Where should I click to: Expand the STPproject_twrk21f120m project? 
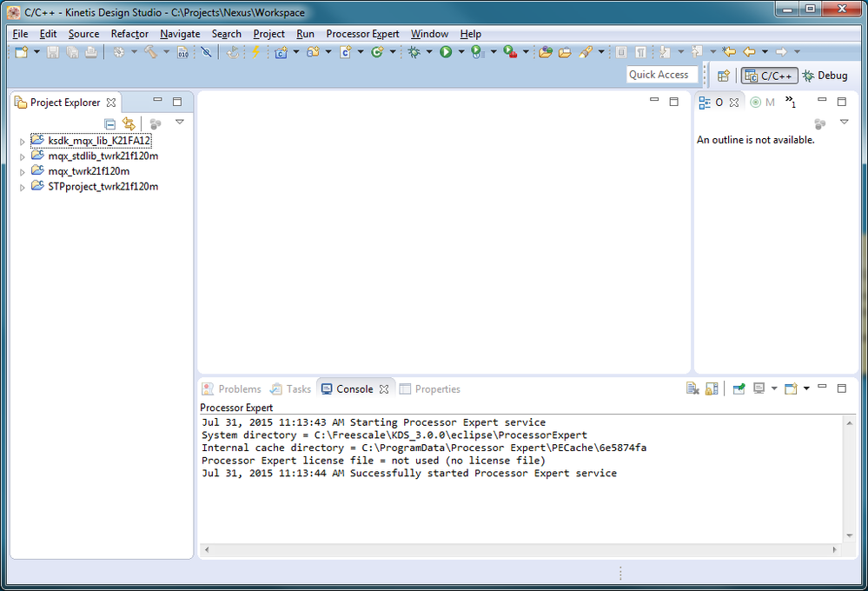22,188
